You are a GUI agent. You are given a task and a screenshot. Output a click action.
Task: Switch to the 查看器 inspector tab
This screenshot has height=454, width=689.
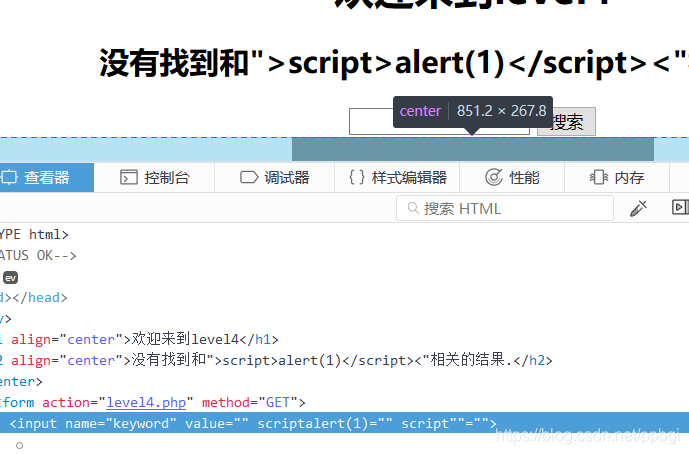coord(47,178)
